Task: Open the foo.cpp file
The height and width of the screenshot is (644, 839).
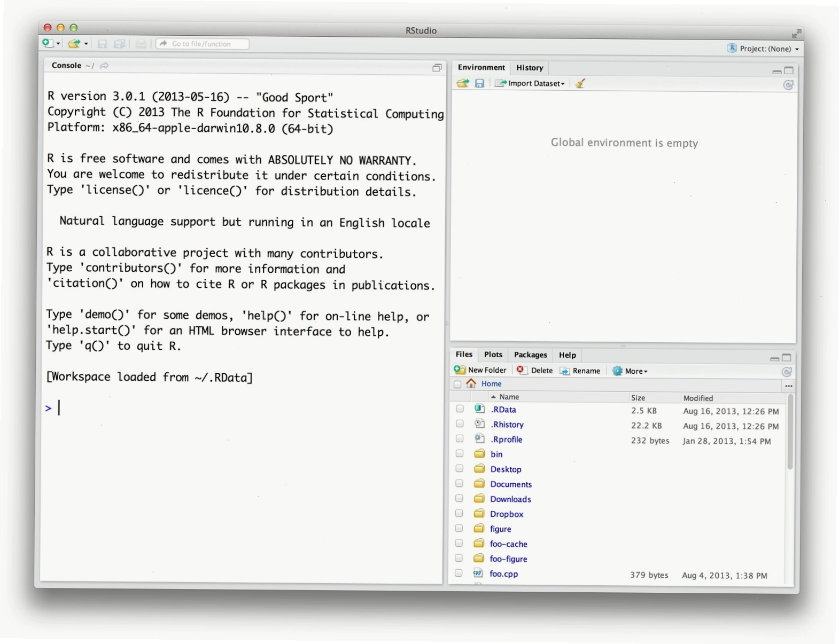Action: point(503,574)
